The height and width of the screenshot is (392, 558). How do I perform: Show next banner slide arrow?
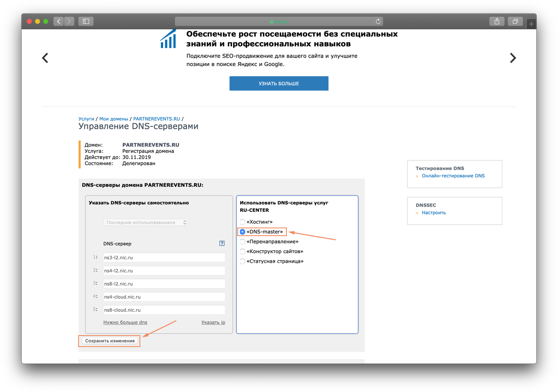(x=513, y=58)
